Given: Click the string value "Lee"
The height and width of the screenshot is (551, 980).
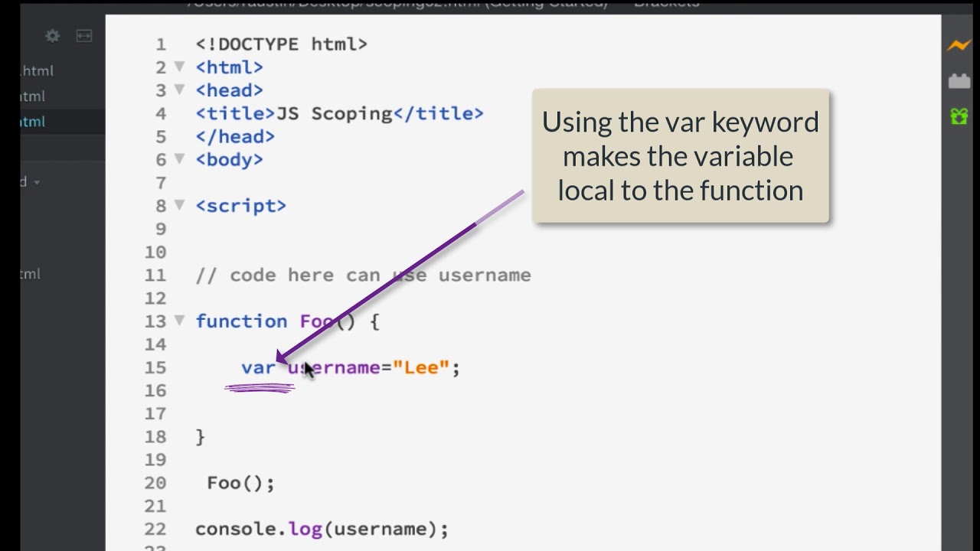Looking at the screenshot, I should pyautogui.click(x=421, y=367).
